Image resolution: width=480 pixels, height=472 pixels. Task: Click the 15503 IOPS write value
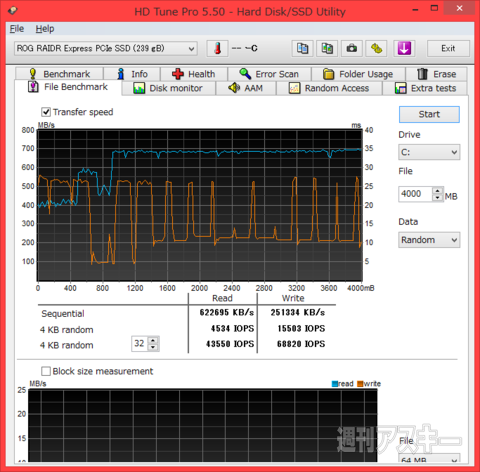pos(301,328)
